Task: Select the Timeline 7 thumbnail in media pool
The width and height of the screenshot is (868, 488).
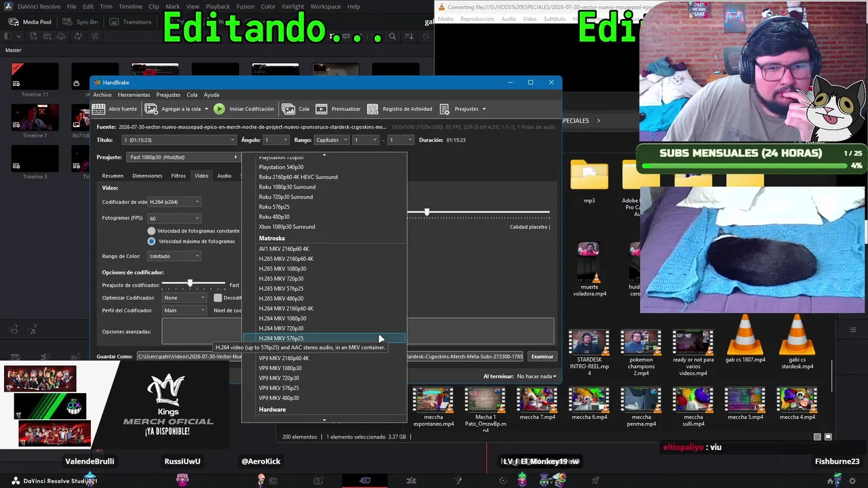Action: click(x=35, y=117)
